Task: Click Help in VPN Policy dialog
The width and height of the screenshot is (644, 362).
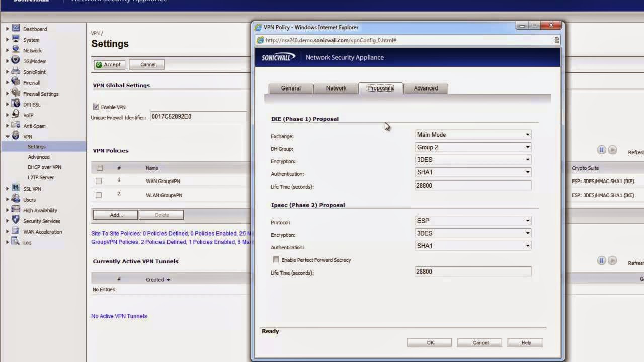Action: coord(526,343)
